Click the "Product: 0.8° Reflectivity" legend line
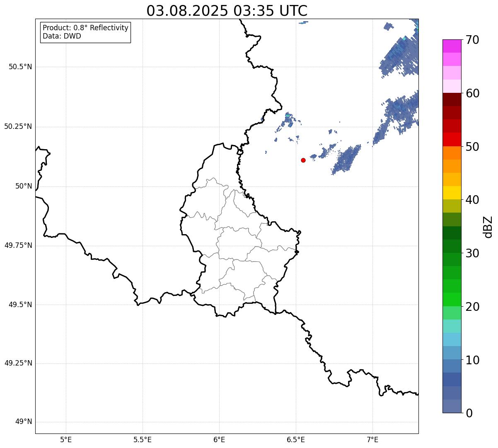Image resolution: width=498 pixels, height=448 pixels. [x=86, y=28]
